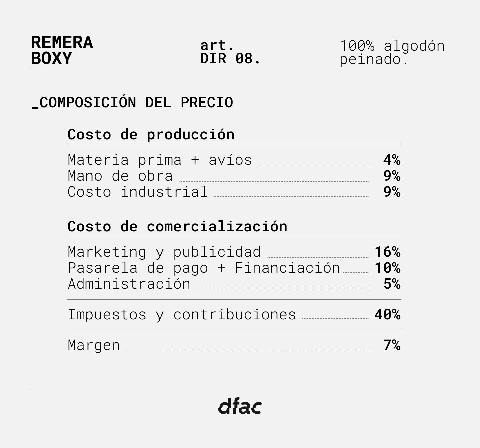
Task: Select the Costo de producción section header
Action: [x=151, y=134]
